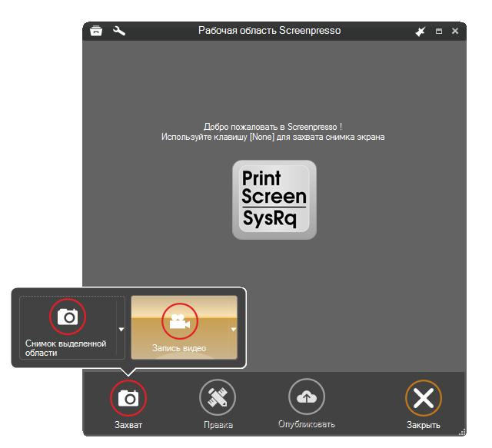Click the Print Screen SysRq key image
Screen dimensions: 492x448
[274, 200]
